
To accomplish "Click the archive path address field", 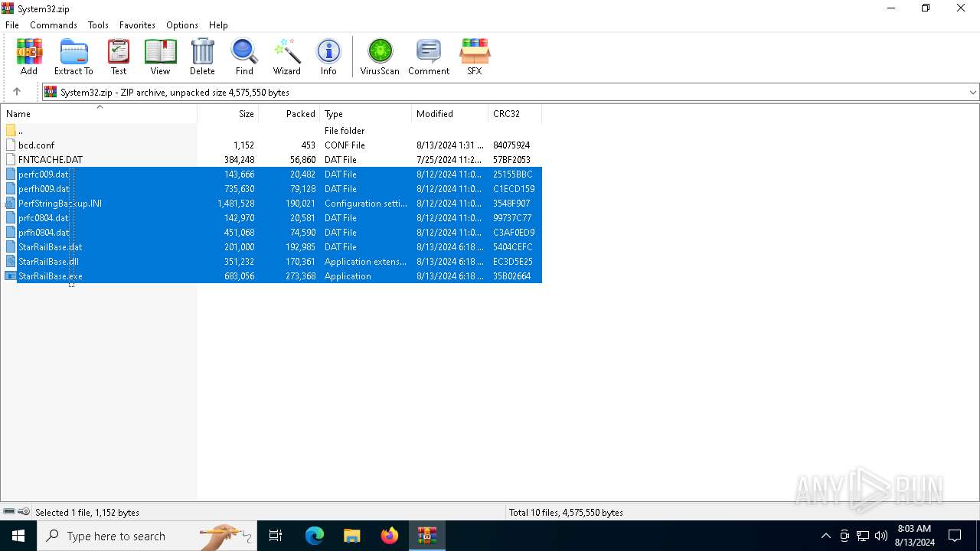I will click(505, 92).
